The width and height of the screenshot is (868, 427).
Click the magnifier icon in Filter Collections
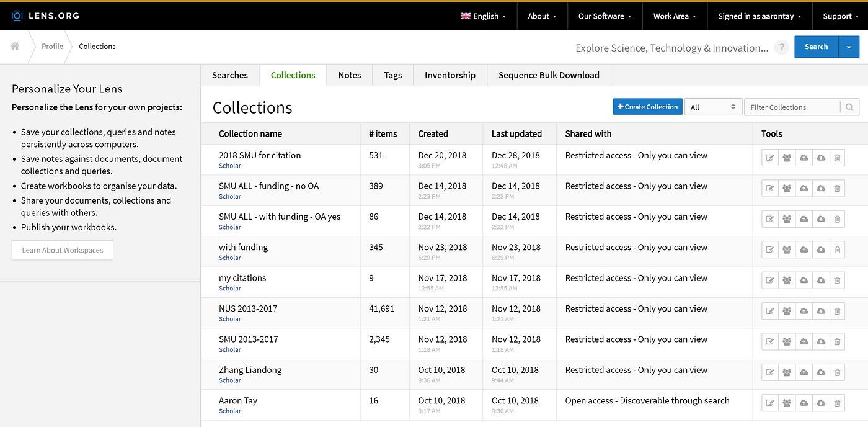(849, 107)
